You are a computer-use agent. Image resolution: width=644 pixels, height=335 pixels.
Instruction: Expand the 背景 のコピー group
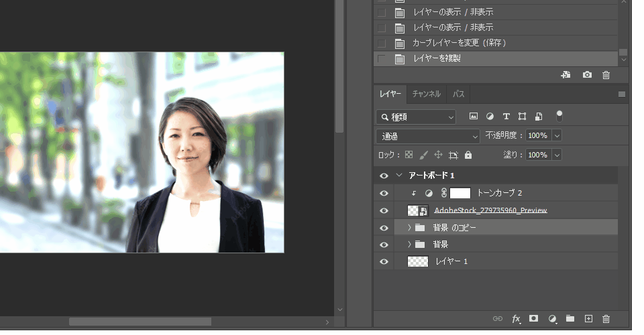(409, 227)
